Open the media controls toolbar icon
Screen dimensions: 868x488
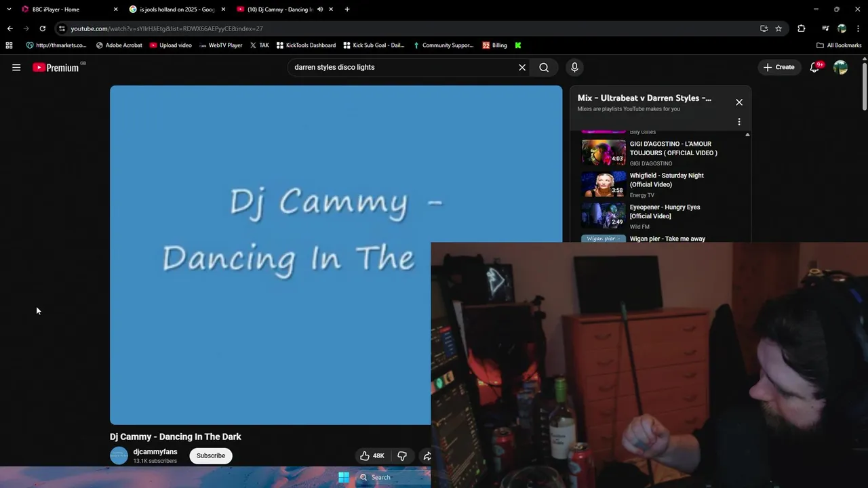[825, 28]
